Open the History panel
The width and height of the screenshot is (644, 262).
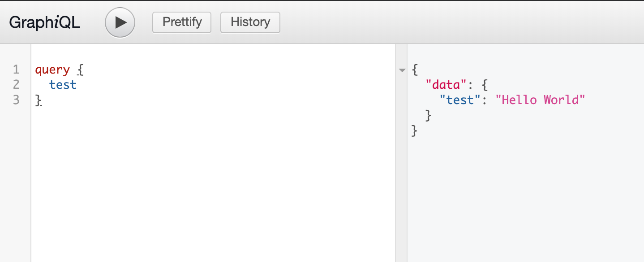(x=250, y=22)
